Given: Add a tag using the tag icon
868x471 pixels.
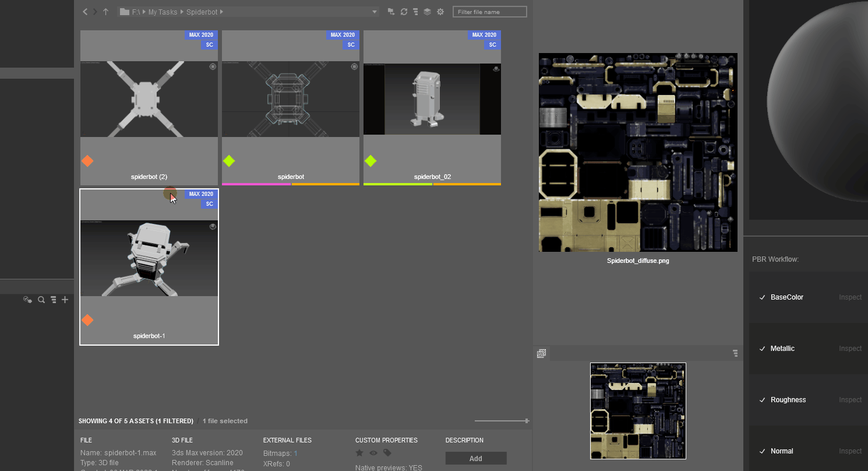Looking at the screenshot, I should (387, 453).
